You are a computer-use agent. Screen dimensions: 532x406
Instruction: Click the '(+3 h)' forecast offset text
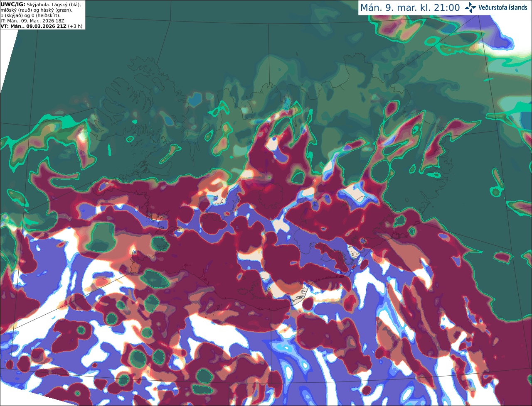click(75, 26)
